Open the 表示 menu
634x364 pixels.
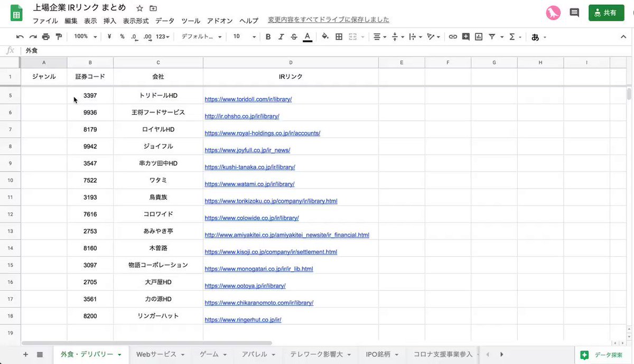coord(90,21)
